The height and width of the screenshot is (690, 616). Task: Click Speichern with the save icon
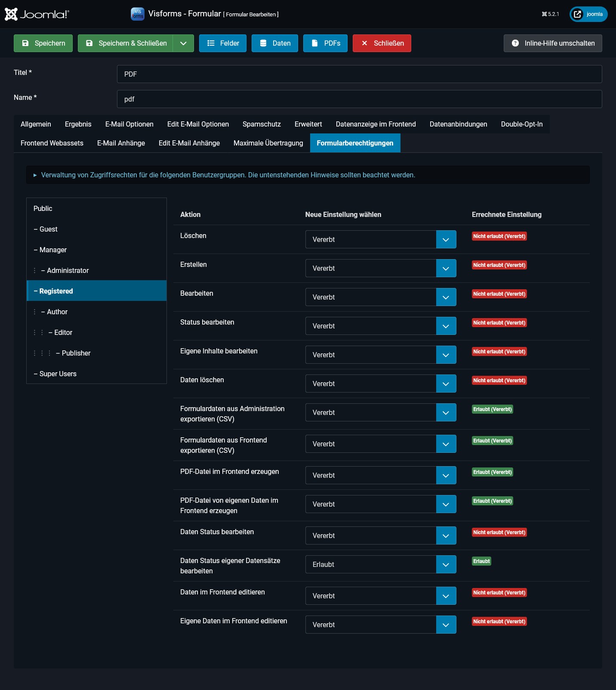pyautogui.click(x=43, y=43)
